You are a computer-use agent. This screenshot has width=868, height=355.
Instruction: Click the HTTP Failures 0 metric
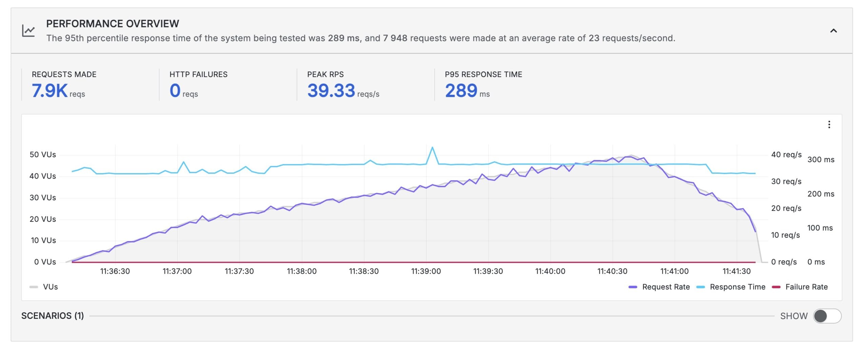pyautogui.click(x=175, y=90)
